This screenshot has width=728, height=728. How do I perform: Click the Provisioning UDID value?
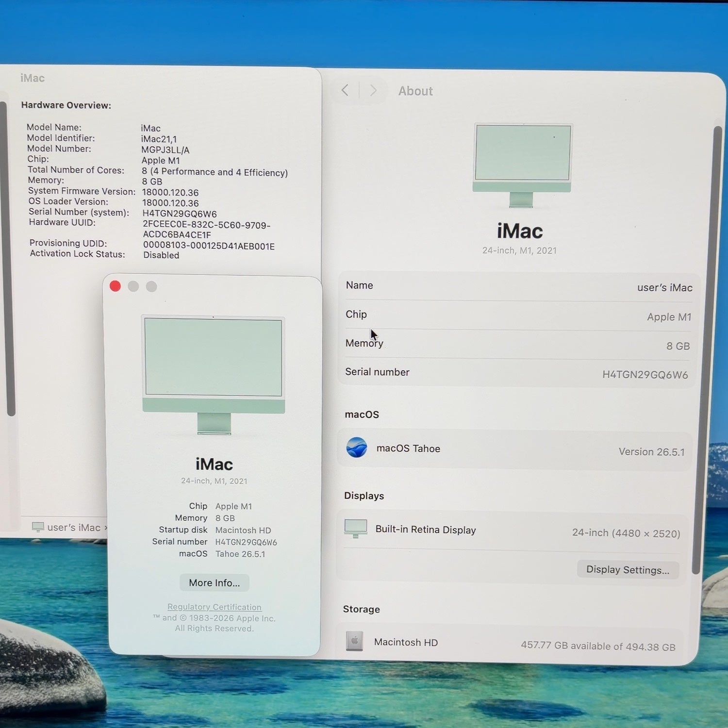[209, 246]
